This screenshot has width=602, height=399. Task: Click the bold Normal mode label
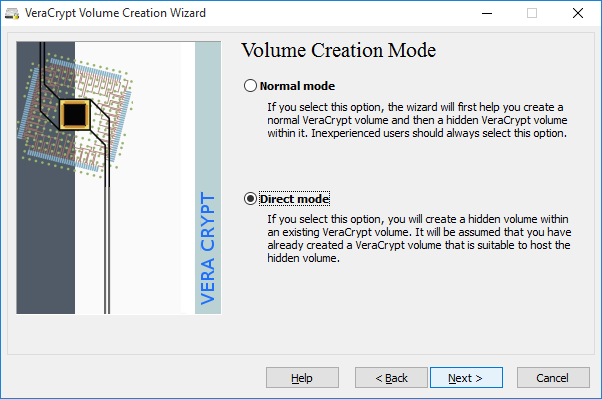point(297,86)
